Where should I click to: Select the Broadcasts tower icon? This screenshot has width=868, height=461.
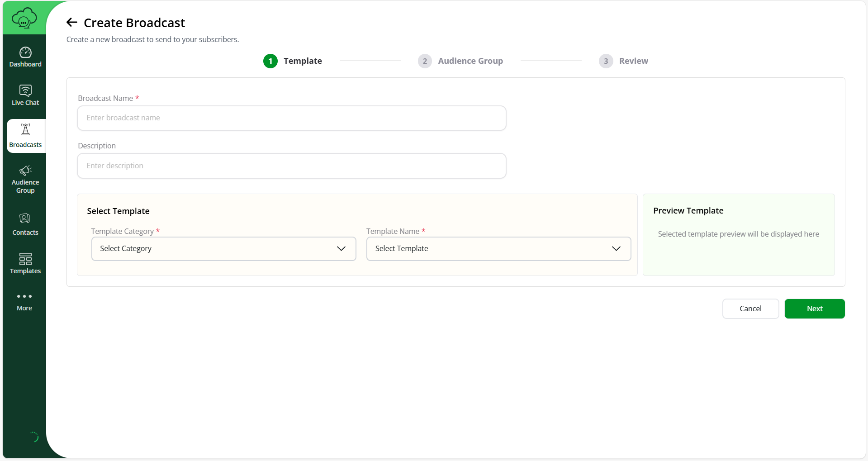coord(25,130)
